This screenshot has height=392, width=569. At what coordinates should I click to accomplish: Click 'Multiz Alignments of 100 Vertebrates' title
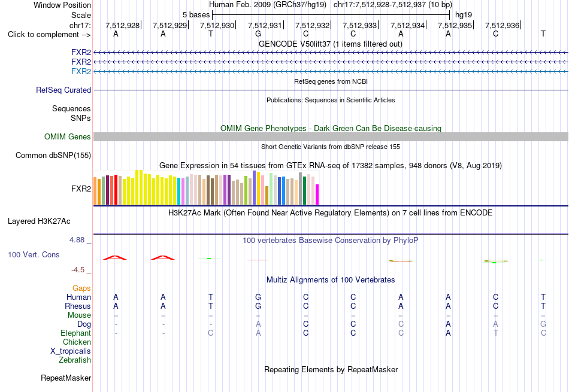[x=331, y=280]
